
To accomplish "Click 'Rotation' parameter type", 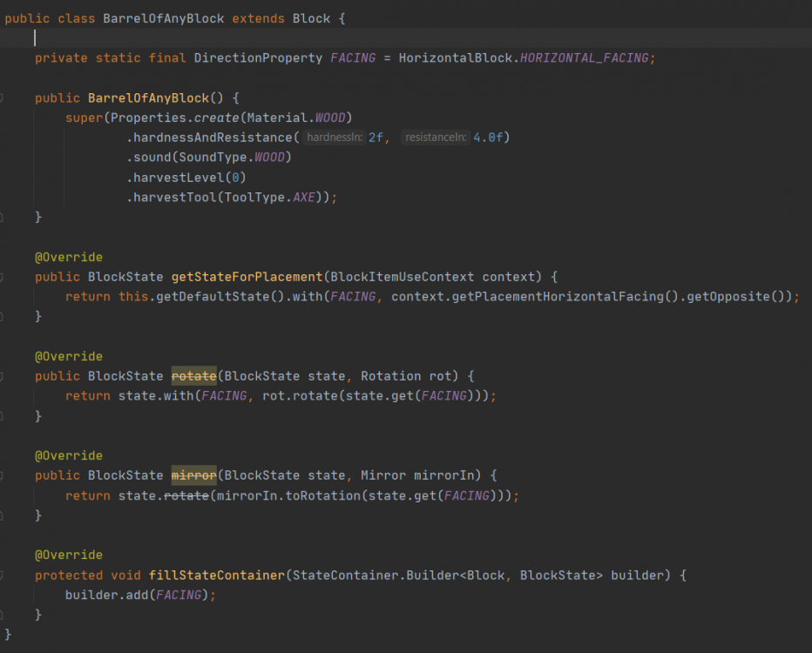I will pyautogui.click(x=391, y=376).
